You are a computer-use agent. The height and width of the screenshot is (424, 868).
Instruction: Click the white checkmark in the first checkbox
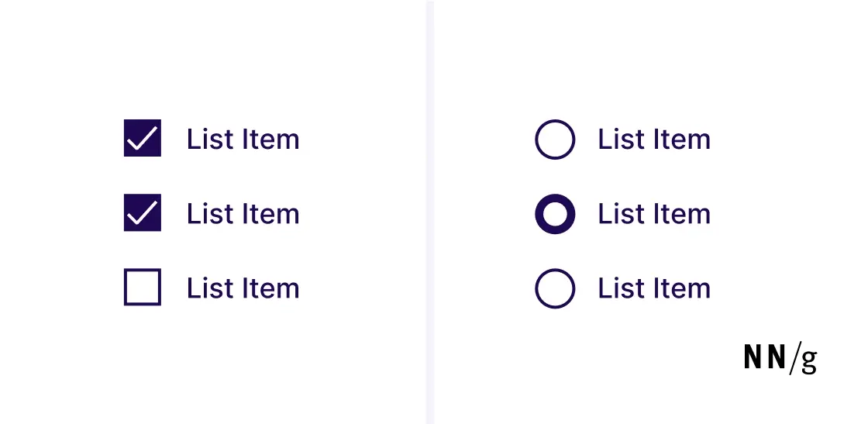coord(143,140)
